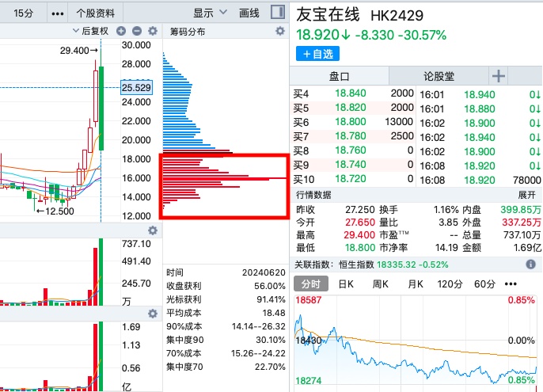
Task: Click the 25.529 price cursor label
Action: [136, 87]
